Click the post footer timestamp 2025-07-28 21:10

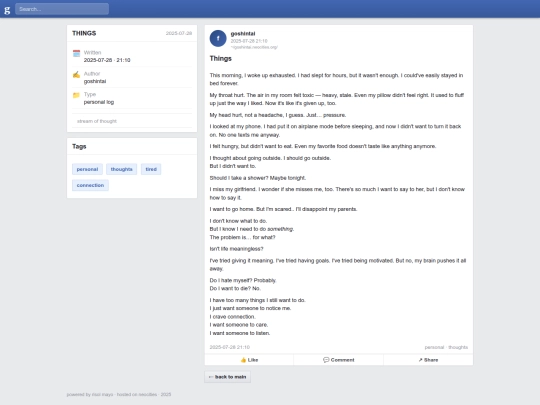pos(230,347)
